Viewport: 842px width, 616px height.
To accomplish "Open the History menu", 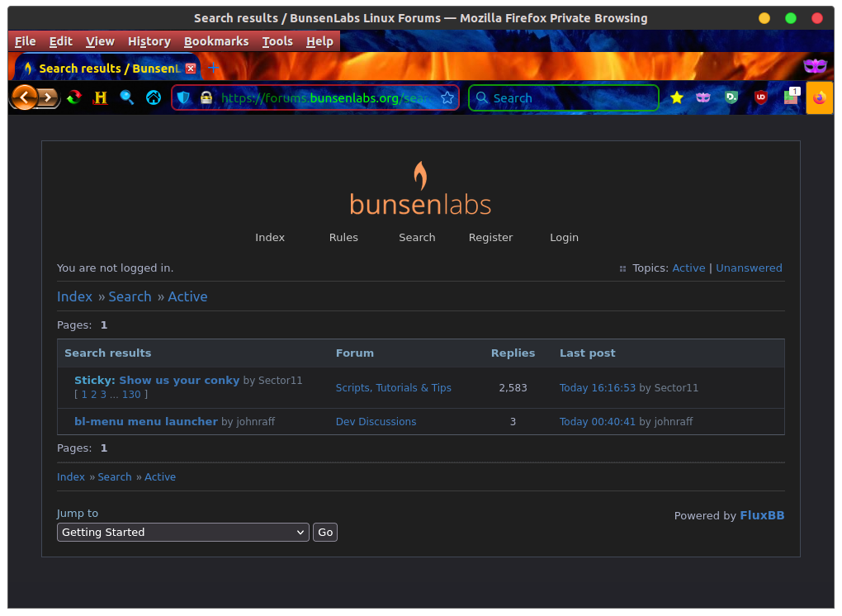I will point(149,41).
